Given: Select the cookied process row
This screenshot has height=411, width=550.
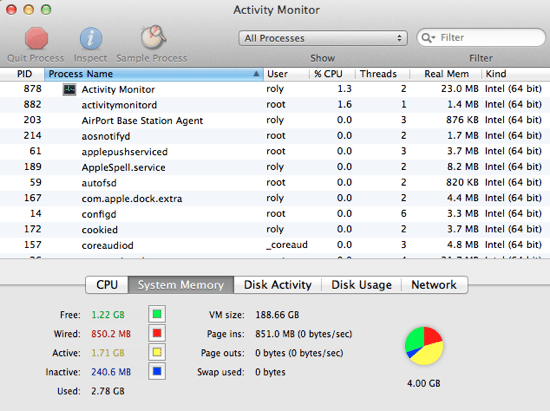Looking at the screenshot, I should 275,229.
